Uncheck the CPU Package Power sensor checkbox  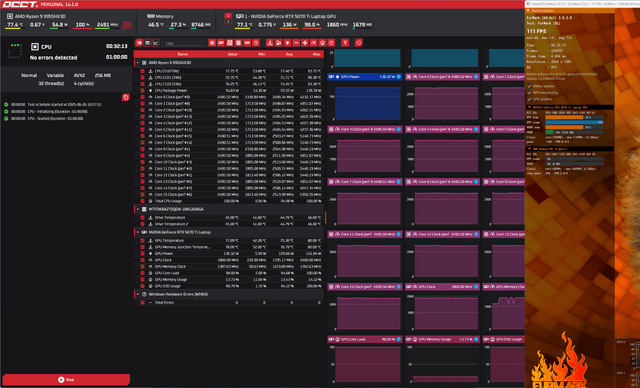tap(142, 91)
